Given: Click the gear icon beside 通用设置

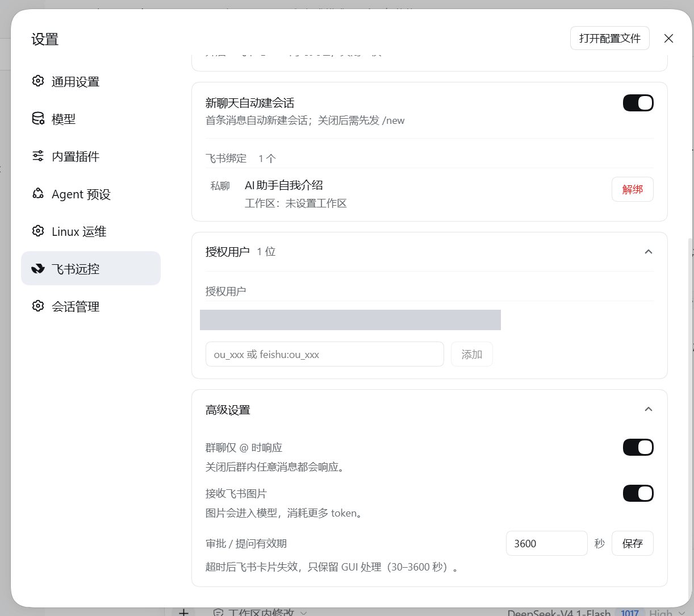Looking at the screenshot, I should [x=38, y=81].
